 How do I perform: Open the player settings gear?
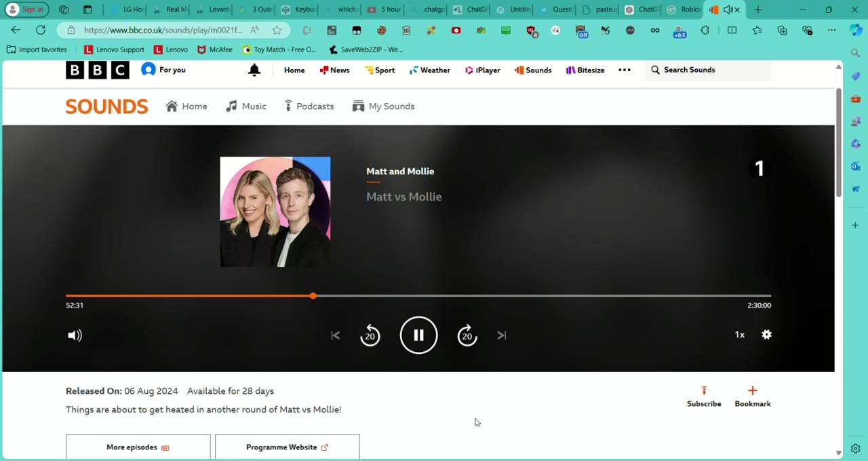766,334
